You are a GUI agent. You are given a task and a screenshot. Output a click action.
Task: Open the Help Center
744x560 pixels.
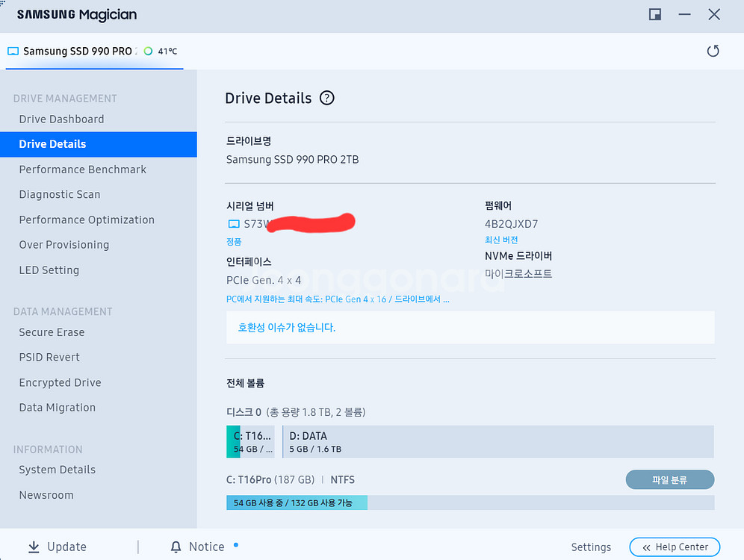(x=675, y=547)
